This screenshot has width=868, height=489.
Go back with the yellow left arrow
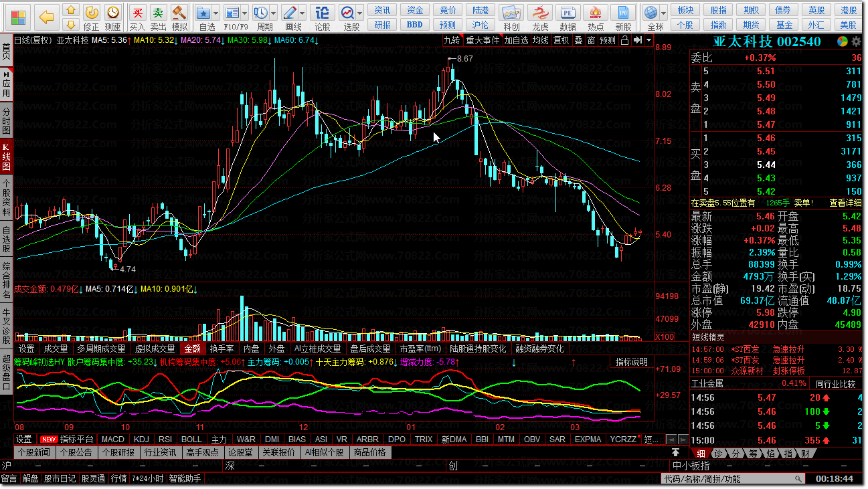coord(46,16)
